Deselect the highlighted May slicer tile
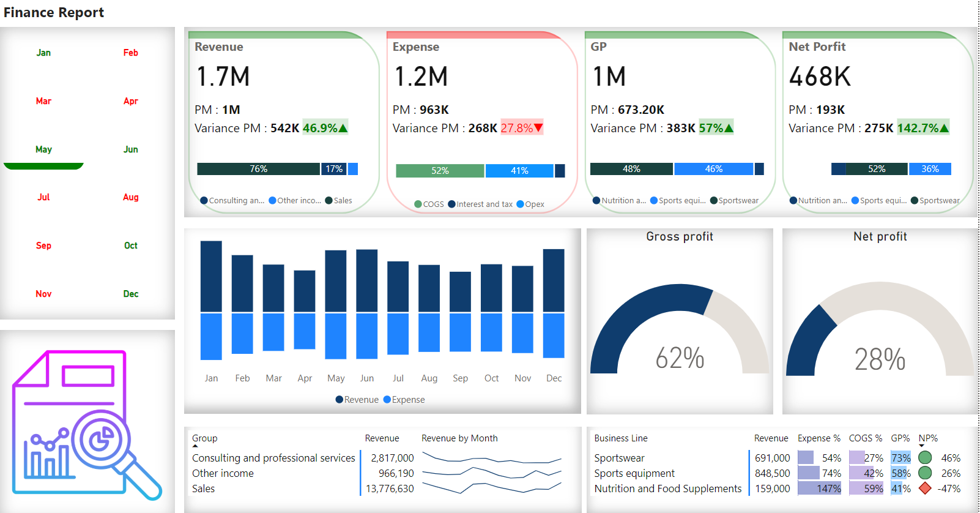980x513 pixels. 43,149
